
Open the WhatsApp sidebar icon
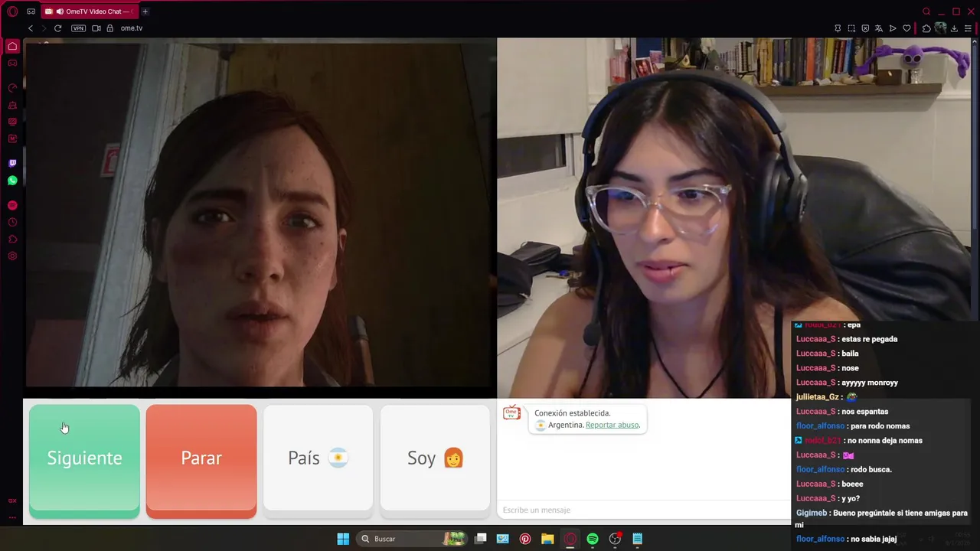click(12, 181)
